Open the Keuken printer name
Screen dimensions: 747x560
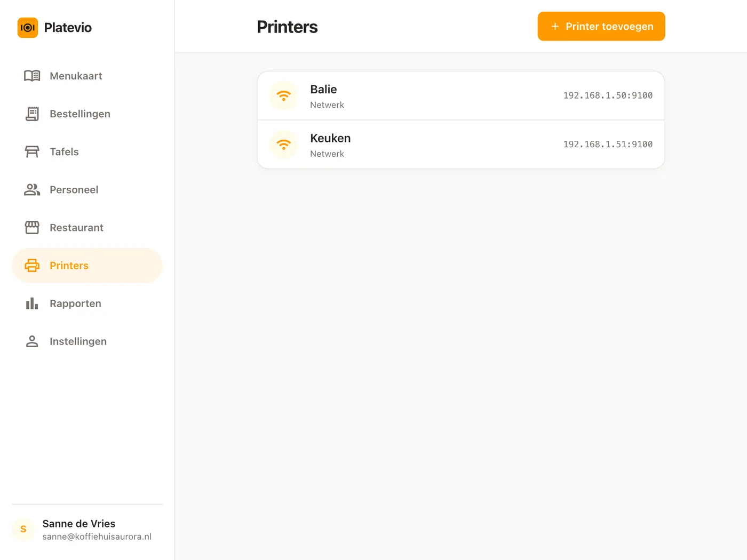pos(330,138)
